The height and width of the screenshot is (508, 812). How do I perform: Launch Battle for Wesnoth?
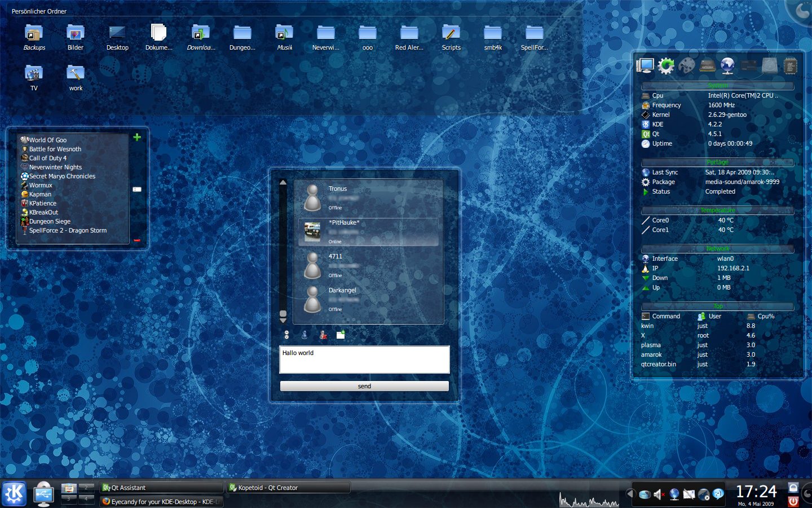click(51, 149)
